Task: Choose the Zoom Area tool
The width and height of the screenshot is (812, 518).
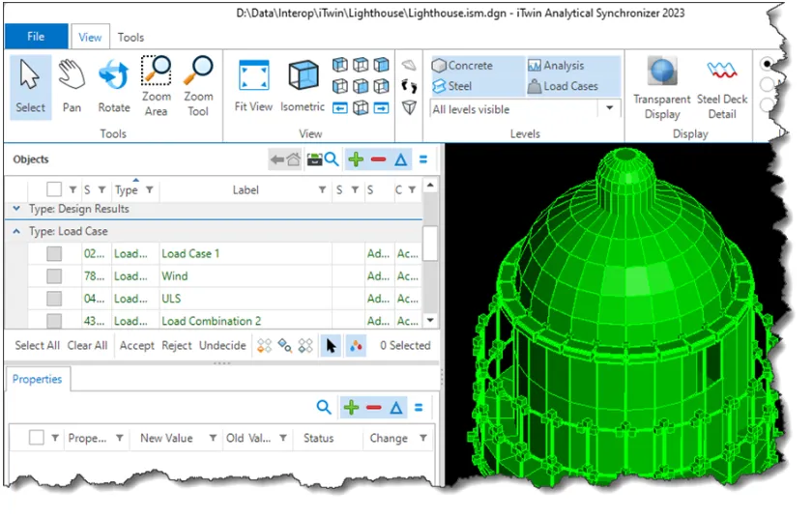Action: 156,86
